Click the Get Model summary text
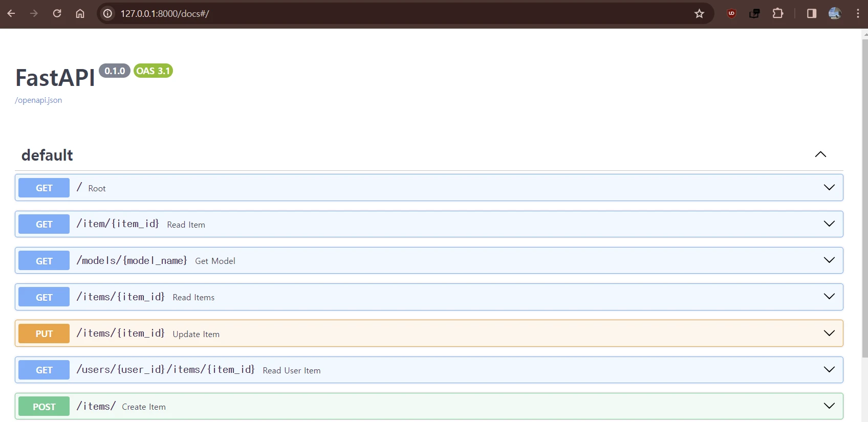This screenshot has width=868, height=422. click(215, 261)
